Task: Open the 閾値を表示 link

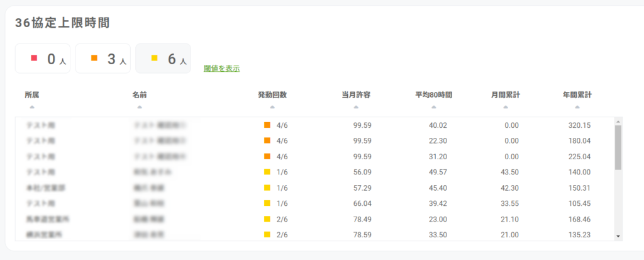Action: 221,69
